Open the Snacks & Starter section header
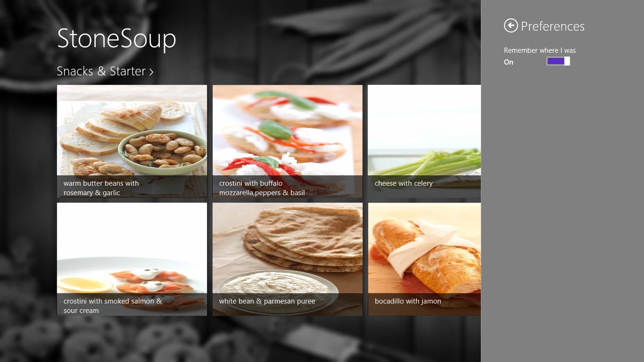This screenshot has height=362, width=644. tap(105, 71)
